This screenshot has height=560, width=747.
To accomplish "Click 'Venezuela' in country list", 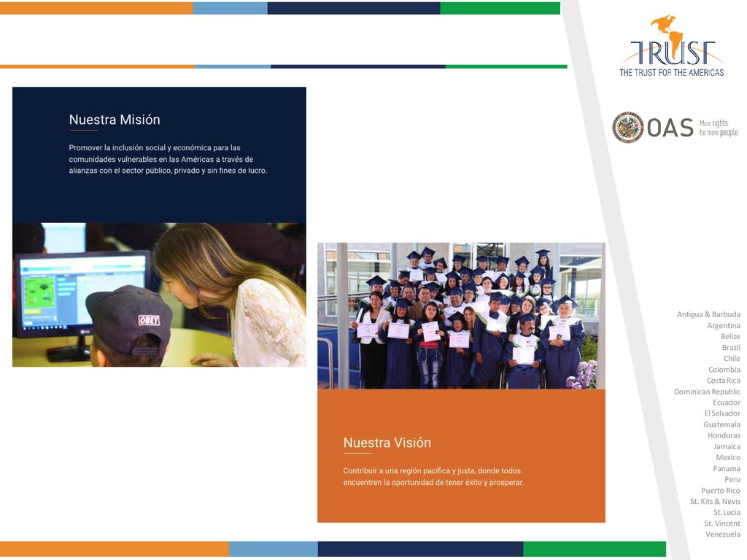I will (x=723, y=534).
